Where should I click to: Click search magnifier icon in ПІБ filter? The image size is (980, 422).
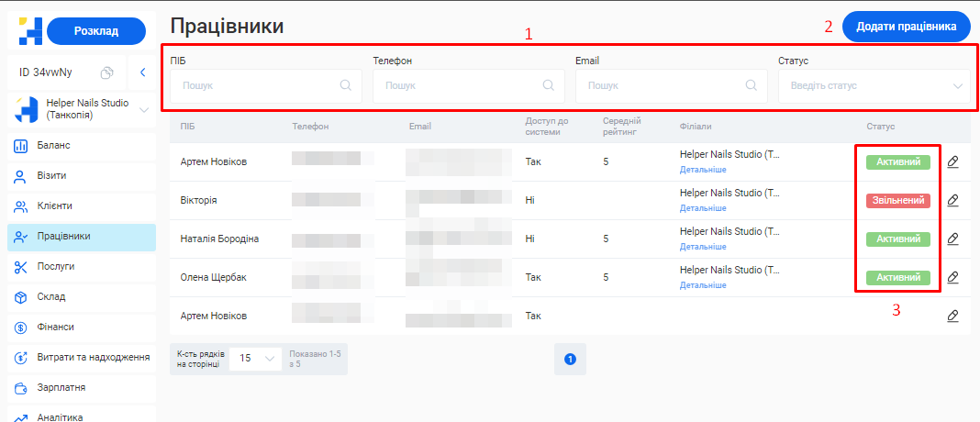pyautogui.click(x=346, y=85)
